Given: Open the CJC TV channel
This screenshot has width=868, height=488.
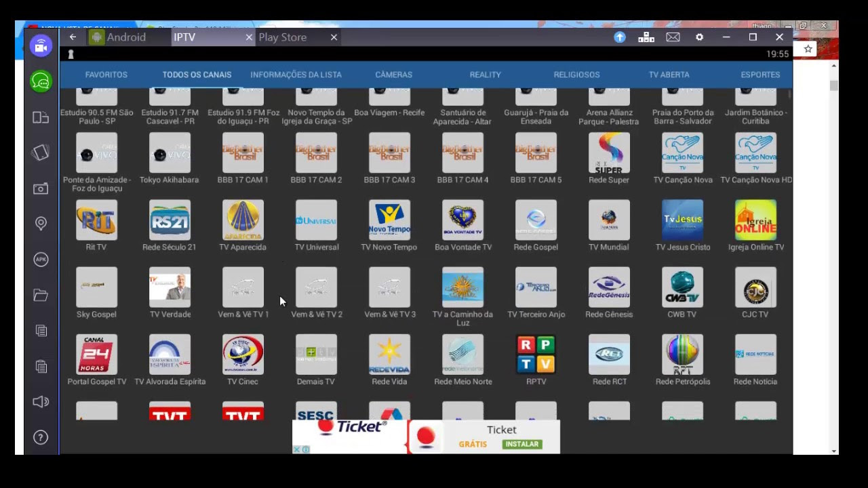Looking at the screenshot, I should point(755,287).
